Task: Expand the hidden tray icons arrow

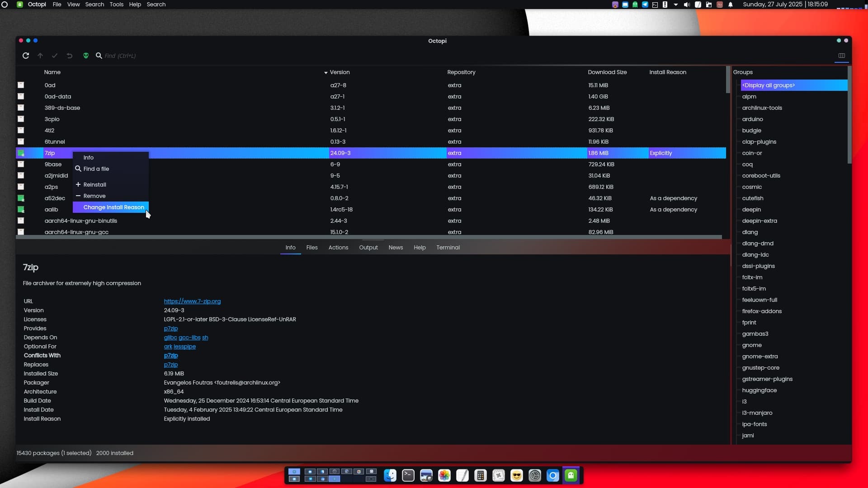Action: click(x=676, y=5)
